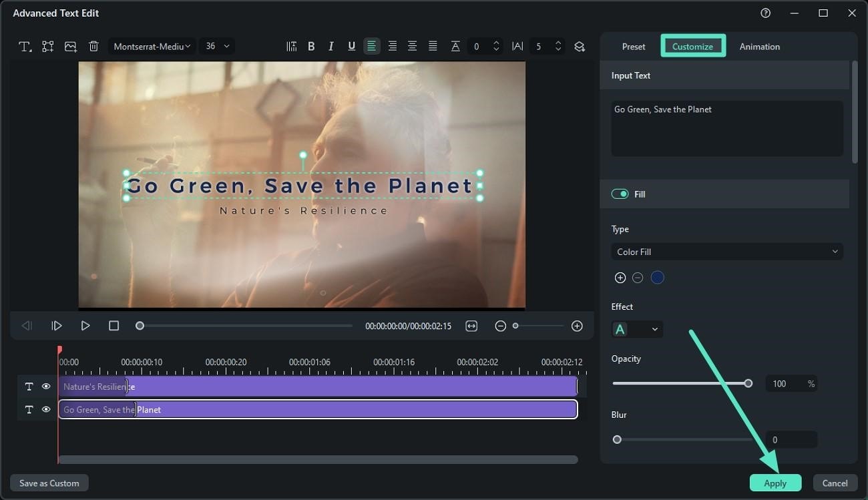Add a fill color with plus icon

coord(620,278)
